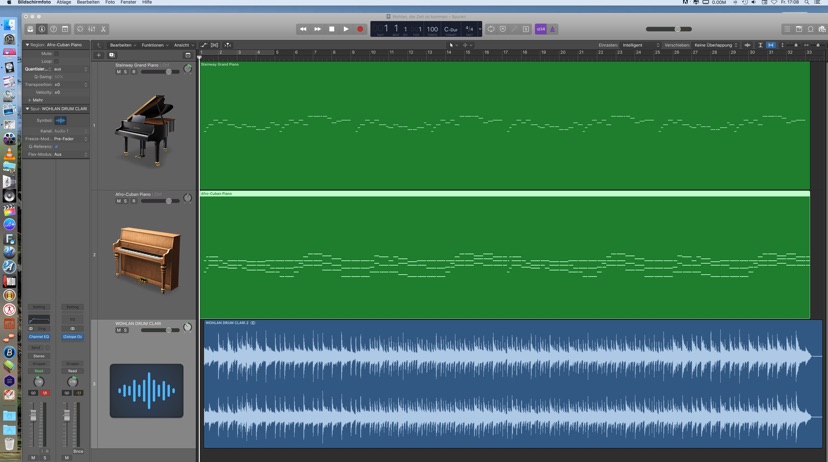Toggle the Flex show/hide button
The width and height of the screenshot is (828, 462).
214,45
